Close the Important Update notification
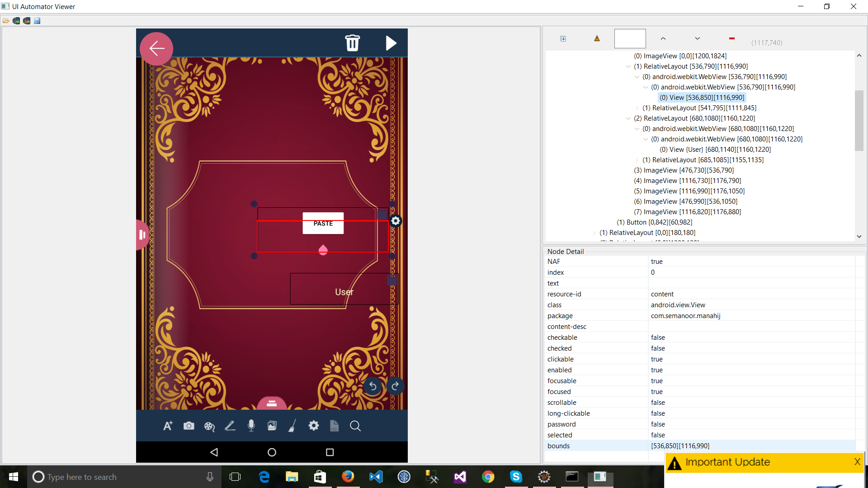This screenshot has width=868, height=488. point(857,461)
